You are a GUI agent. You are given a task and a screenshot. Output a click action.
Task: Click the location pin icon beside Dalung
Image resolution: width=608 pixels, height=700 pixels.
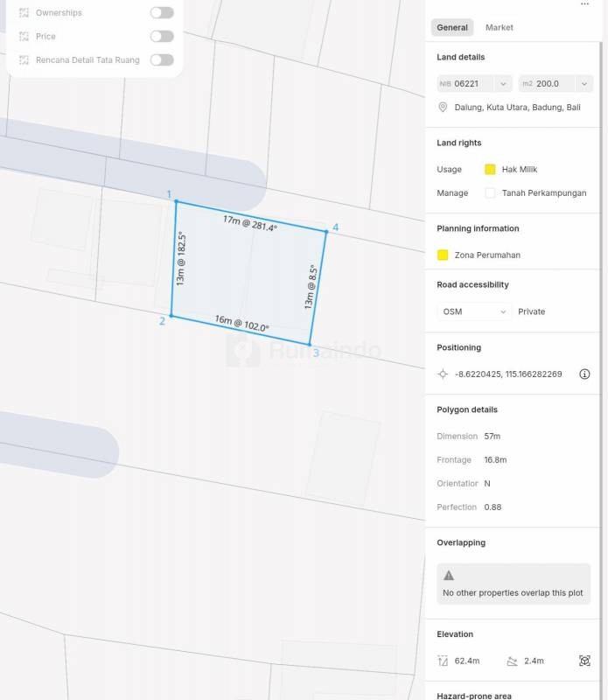(x=444, y=108)
